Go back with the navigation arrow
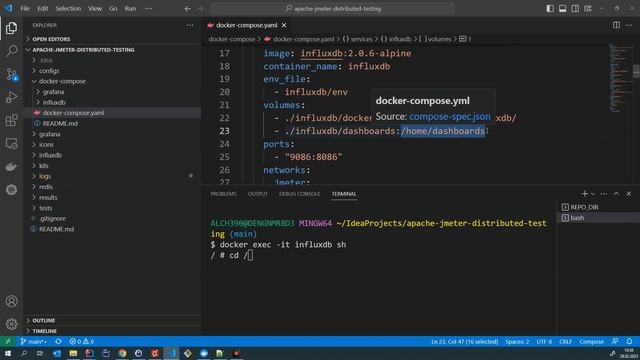 pos(187,9)
